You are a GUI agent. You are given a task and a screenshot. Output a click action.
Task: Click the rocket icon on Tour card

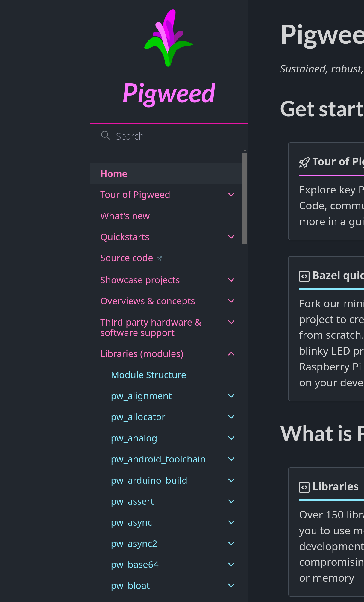pos(304,162)
